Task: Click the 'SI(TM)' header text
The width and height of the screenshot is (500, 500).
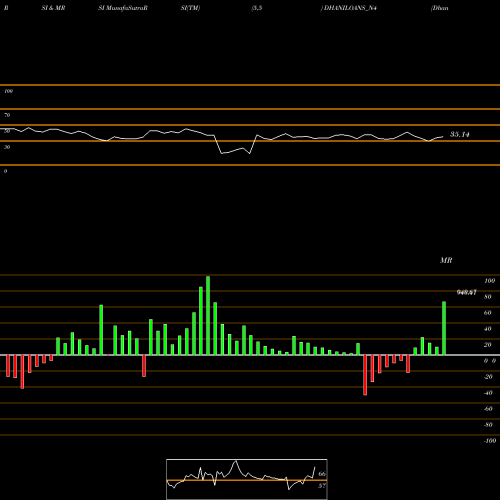Action: tap(190, 8)
